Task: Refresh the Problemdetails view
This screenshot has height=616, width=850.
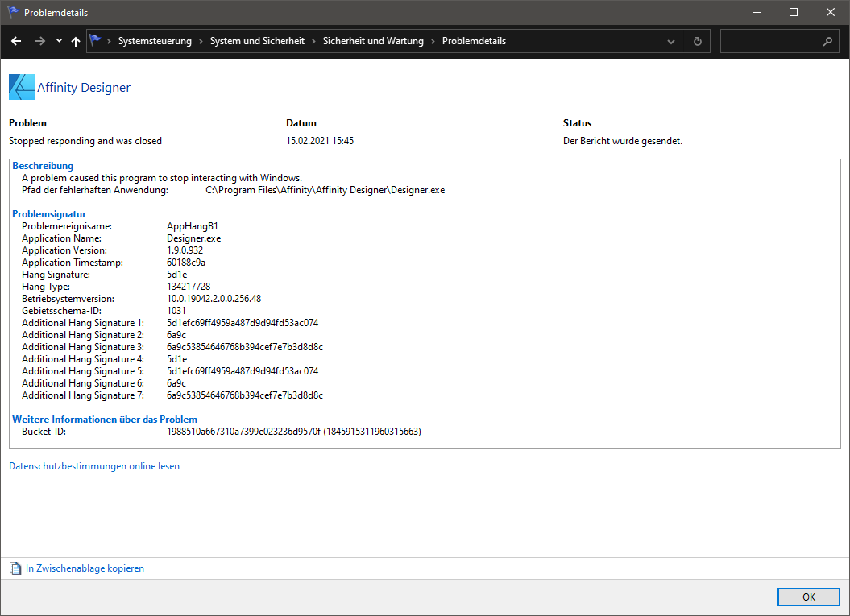Action: (698, 42)
